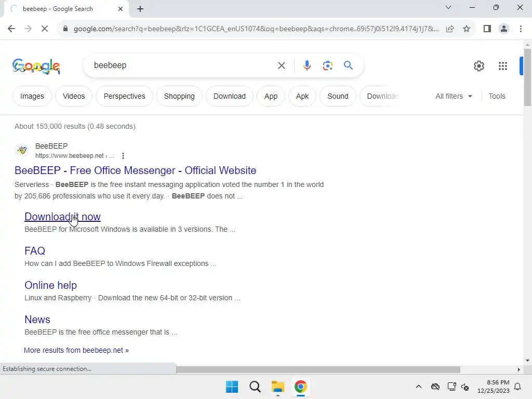The image size is (532, 399).
Task: Go to Google homepage via logo
Action: coord(36,65)
